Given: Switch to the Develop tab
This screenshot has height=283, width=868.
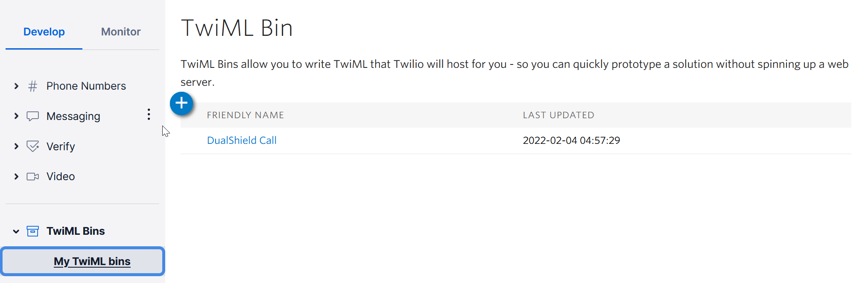Looking at the screenshot, I should tap(44, 32).
